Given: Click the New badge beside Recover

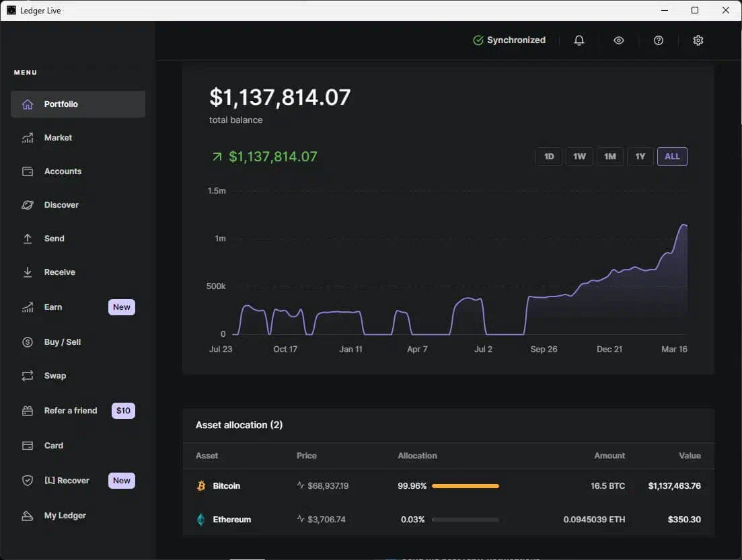Looking at the screenshot, I should pos(122,481).
